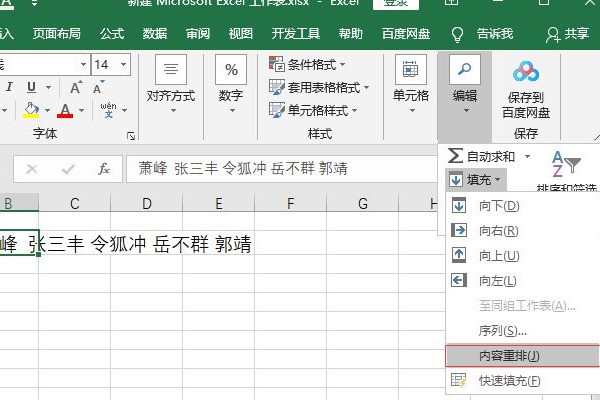Select Justify (内容重排) from fill menu
Viewport: 600px width, 400px height.
[x=509, y=355]
